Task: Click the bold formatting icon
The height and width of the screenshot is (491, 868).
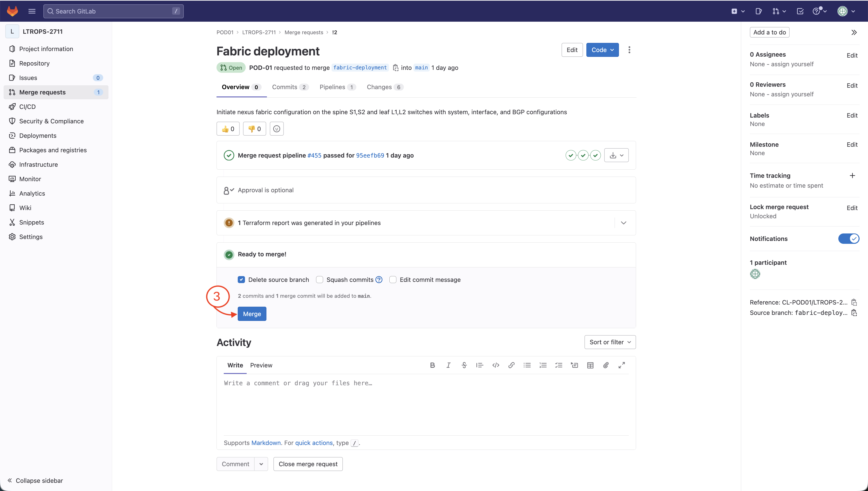Action: (x=432, y=365)
